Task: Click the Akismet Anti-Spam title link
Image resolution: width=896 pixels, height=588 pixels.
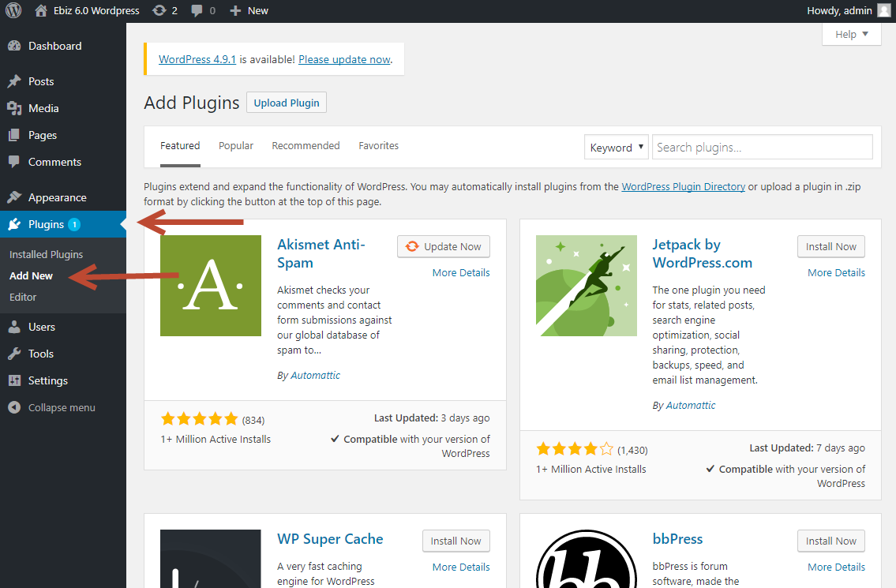Action: tap(321, 253)
